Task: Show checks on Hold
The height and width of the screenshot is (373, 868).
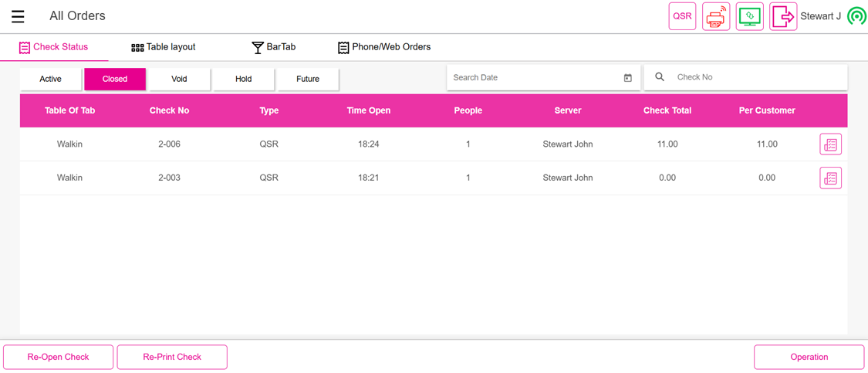Action: 244,79
